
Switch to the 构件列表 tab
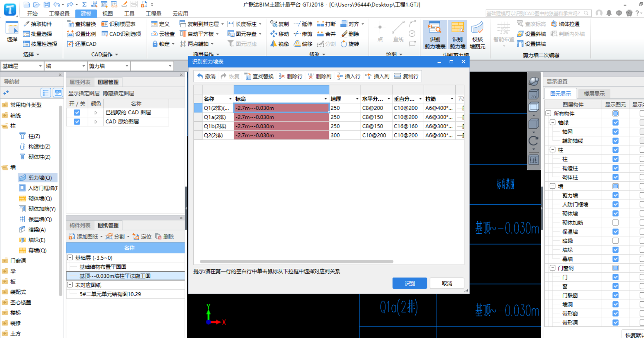coord(80,225)
